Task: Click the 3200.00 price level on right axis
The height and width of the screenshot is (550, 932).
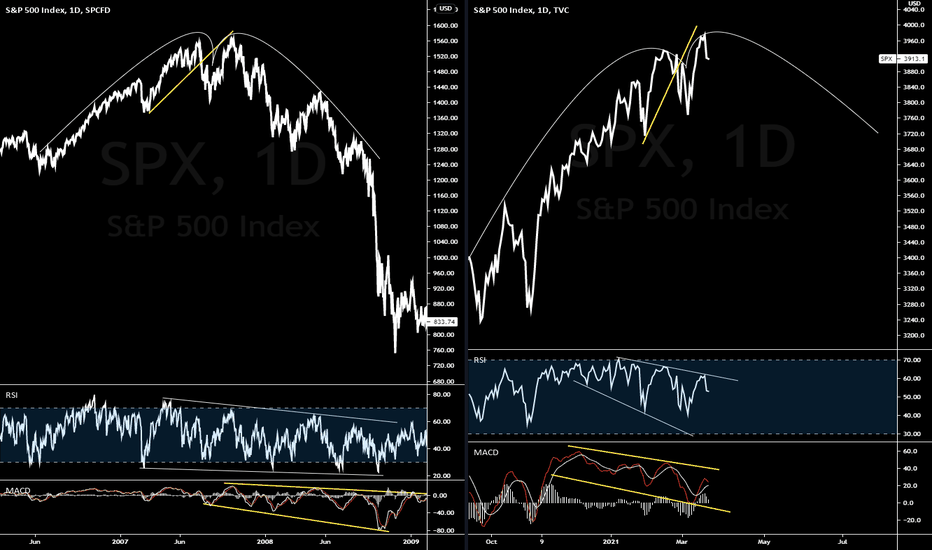Action: tap(914, 335)
